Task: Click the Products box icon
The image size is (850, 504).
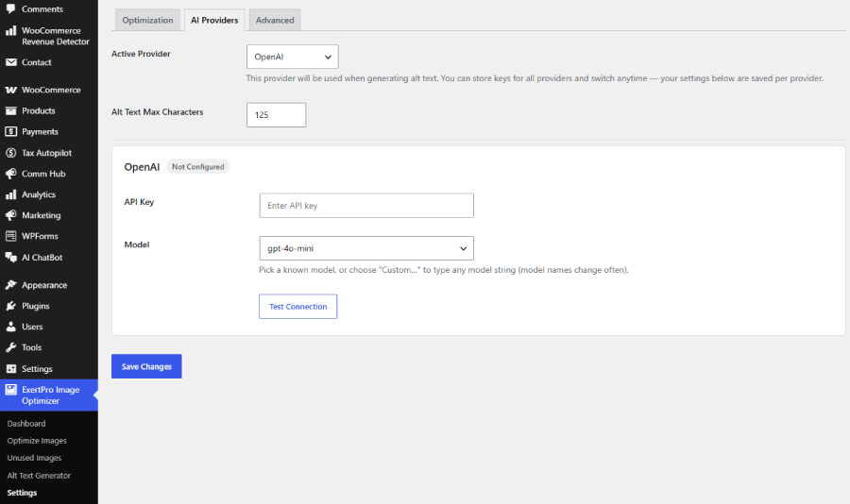Action: click(x=10, y=110)
